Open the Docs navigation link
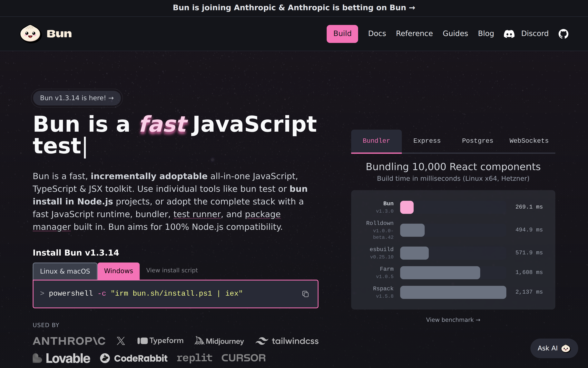This screenshot has width=588, height=368. (377, 34)
